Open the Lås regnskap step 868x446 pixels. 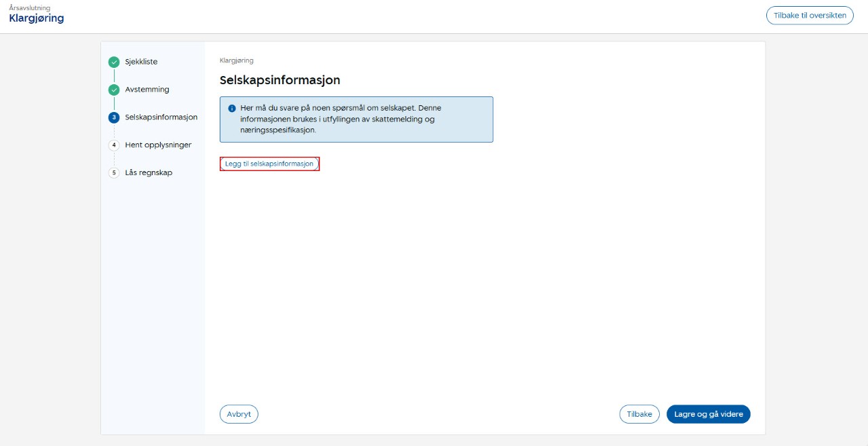point(149,173)
